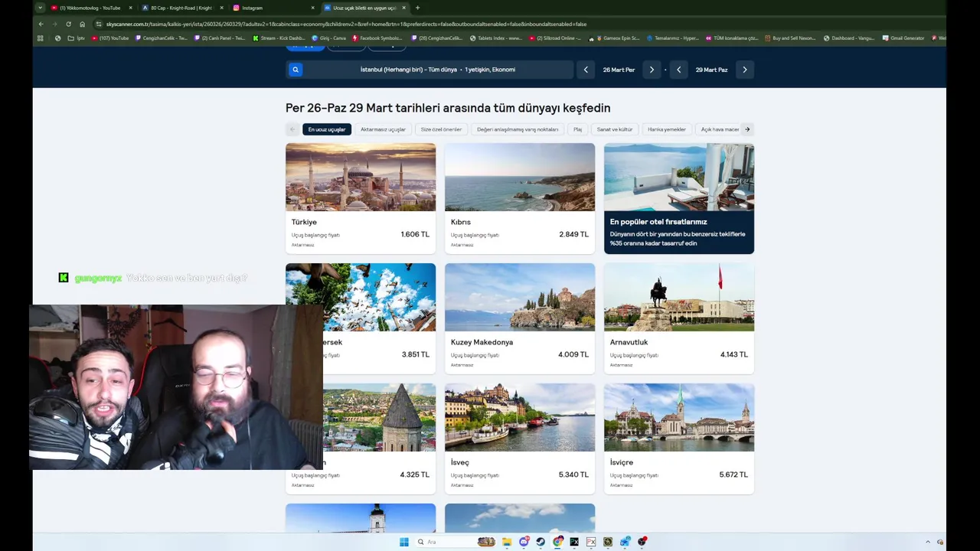Open Discord from the taskbar
The height and width of the screenshot is (551, 980).
click(x=524, y=542)
